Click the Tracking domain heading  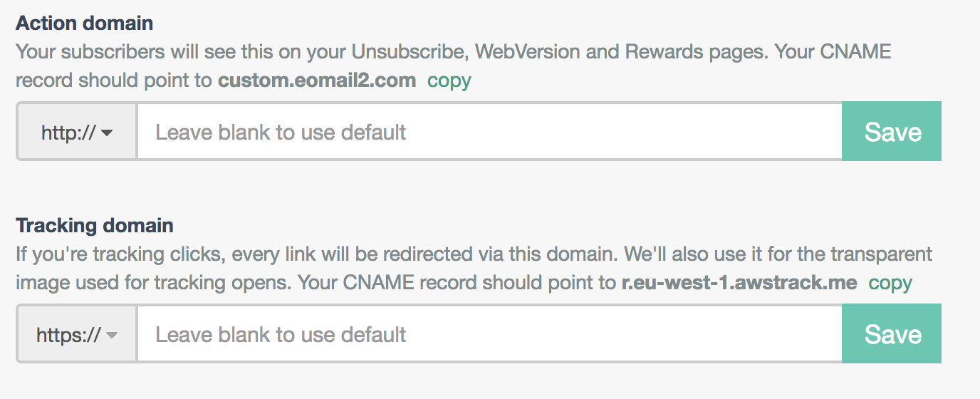tap(95, 225)
